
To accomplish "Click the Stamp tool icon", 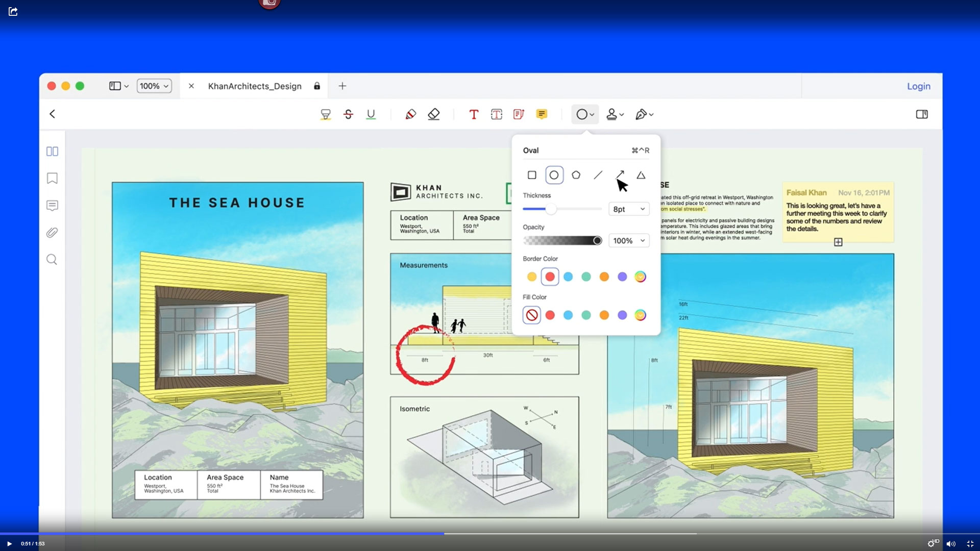I will tap(611, 114).
